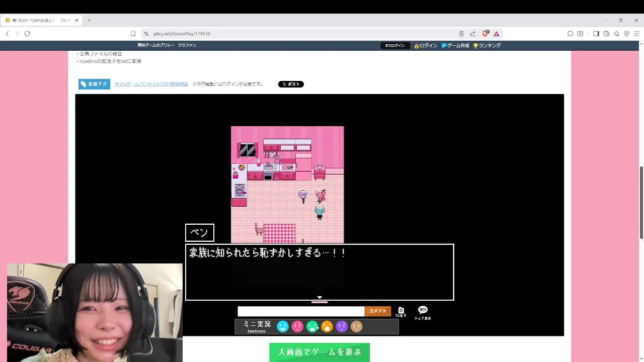The image size is (644, 362).
Task: Click the bookmark icon in address bar
Action: (133, 34)
